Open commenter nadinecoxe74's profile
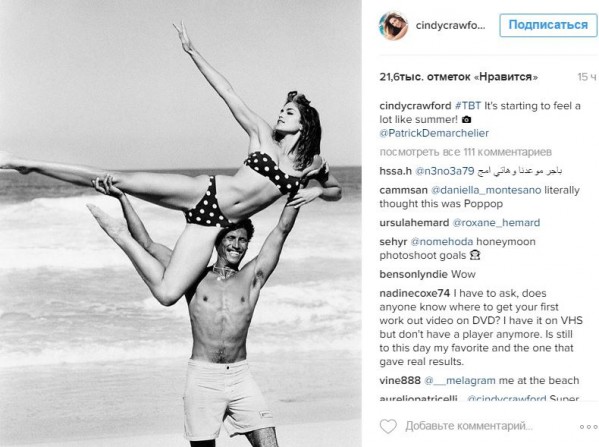The image size is (599, 447). click(414, 293)
